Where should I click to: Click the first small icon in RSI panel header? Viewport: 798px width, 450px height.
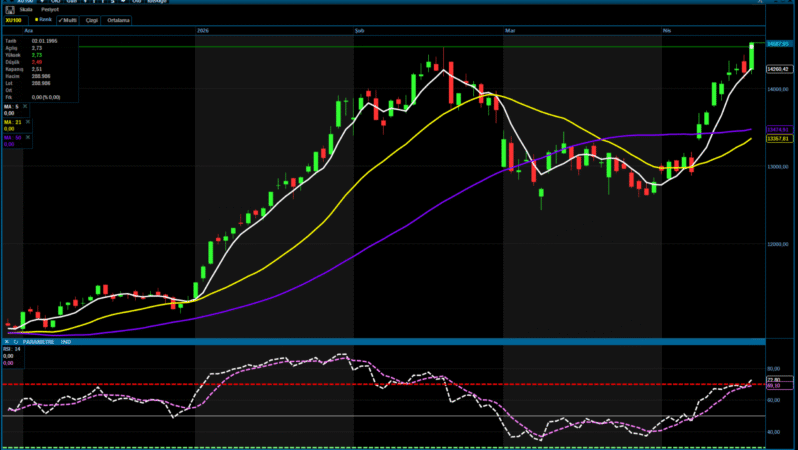tap(5, 343)
